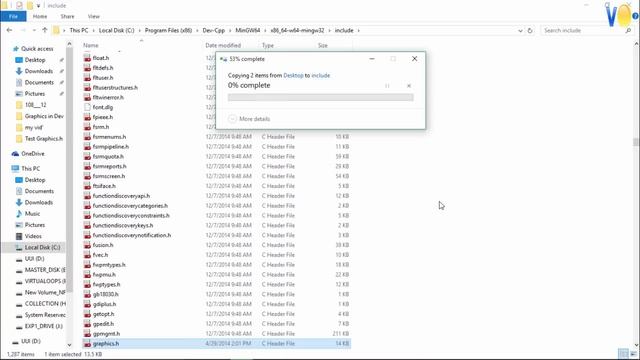Go up one folder level arrow
Image resolution: width=640 pixels, height=360 pixels.
(x=44, y=30)
